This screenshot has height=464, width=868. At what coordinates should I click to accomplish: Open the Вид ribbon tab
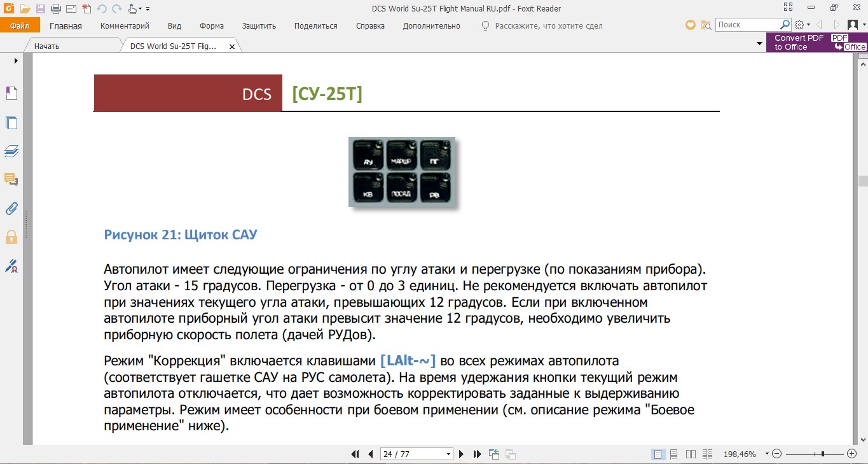pyautogui.click(x=174, y=26)
